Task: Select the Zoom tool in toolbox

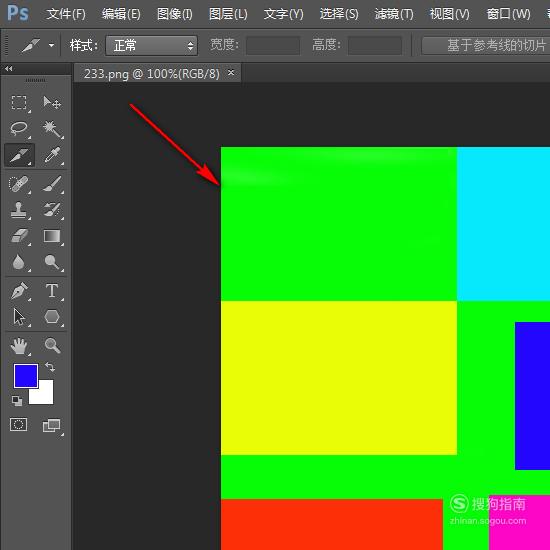Action: (x=52, y=345)
